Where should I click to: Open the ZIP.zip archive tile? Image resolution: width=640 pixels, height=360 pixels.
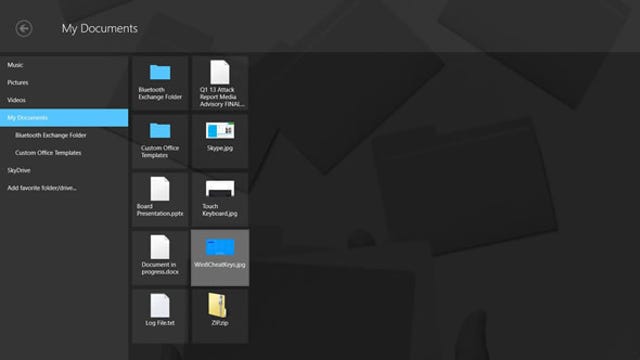point(220,316)
